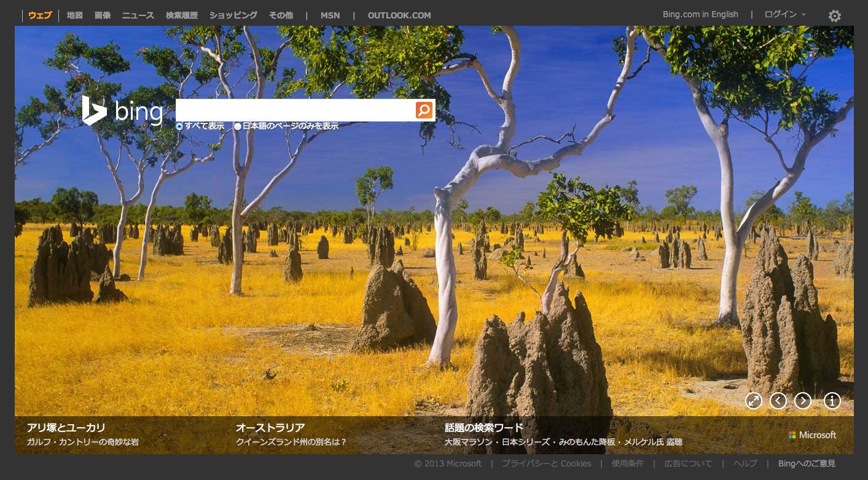Click the fullscreen expand image icon
The height and width of the screenshot is (480, 868).
753,401
